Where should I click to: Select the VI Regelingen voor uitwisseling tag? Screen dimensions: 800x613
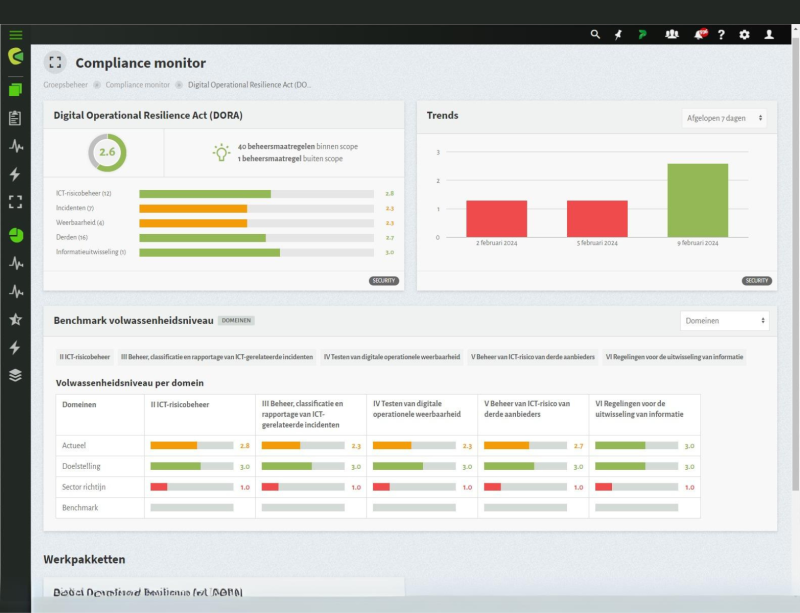[674, 357]
